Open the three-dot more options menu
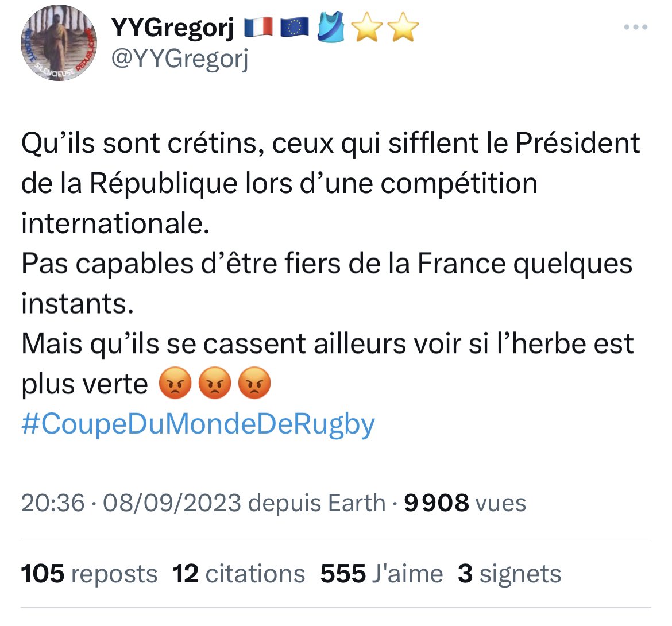 pyautogui.click(x=636, y=27)
